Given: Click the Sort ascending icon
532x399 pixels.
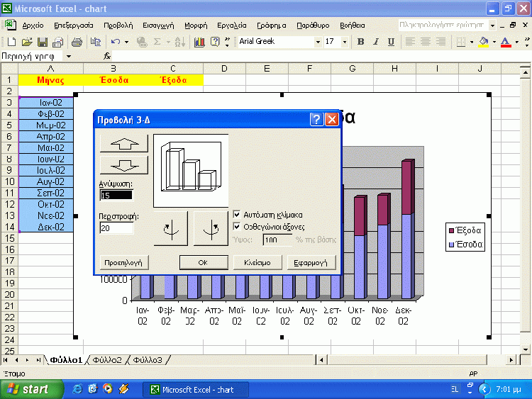Looking at the screenshot, I should coord(180,42).
